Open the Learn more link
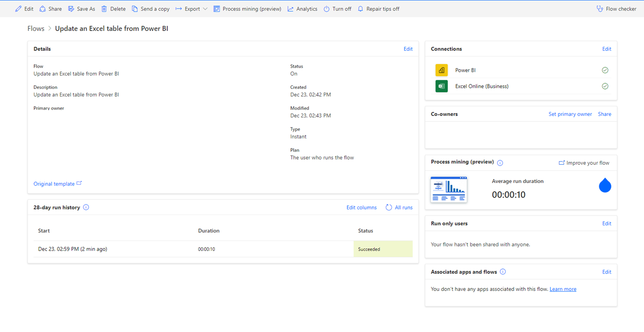 tap(563, 289)
